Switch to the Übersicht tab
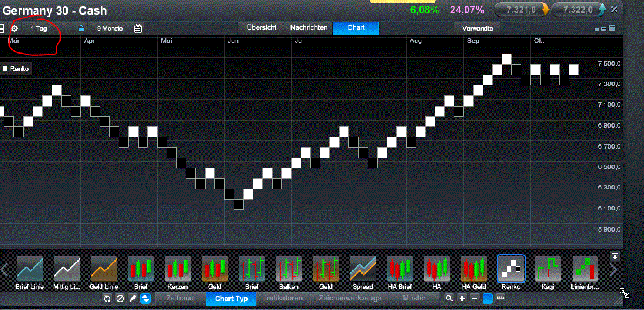The width and height of the screenshot is (644, 310). pyautogui.click(x=262, y=28)
